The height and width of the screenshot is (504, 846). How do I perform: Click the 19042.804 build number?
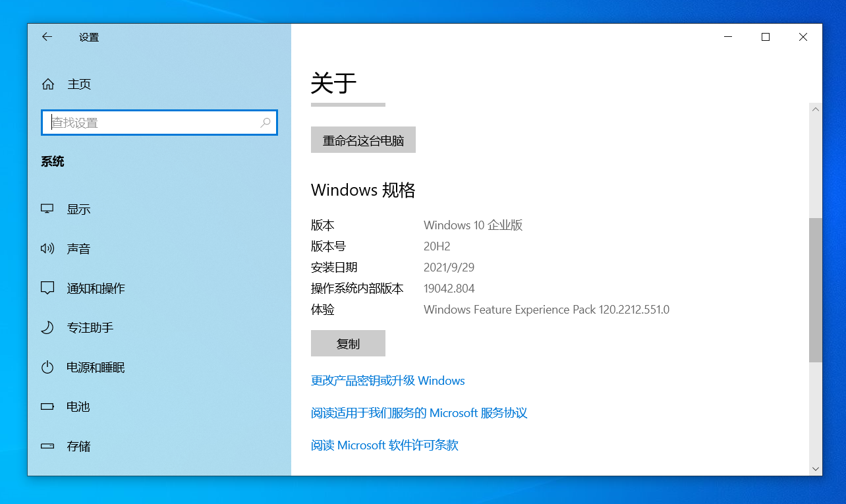[x=449, y=289]
